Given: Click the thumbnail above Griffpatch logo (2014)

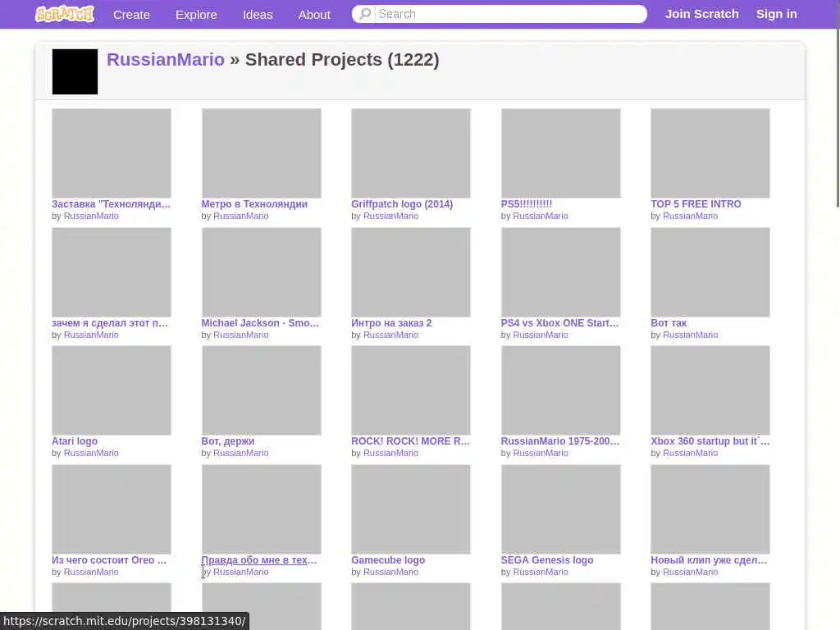Looking at the screenshot, I should (411, 153).
